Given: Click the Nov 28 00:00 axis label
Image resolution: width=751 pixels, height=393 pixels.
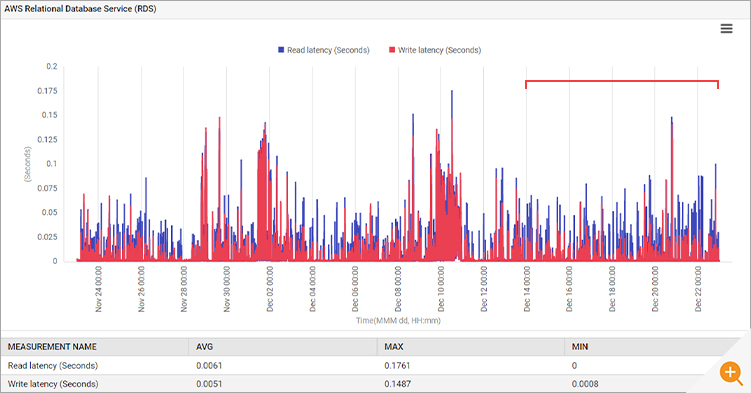Looking at the screenshot, I should pyautogui.click(x=184, y=289).
